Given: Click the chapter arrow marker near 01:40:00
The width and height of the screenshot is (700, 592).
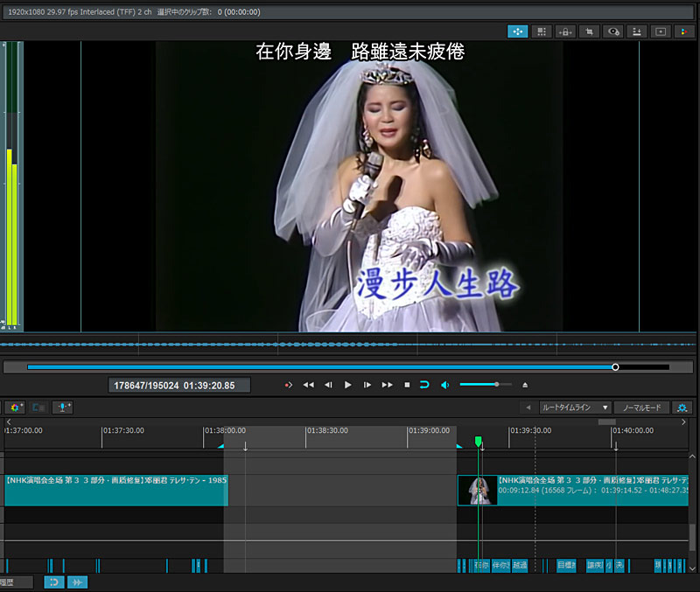Looking at the screenshot, I should 616,446.
